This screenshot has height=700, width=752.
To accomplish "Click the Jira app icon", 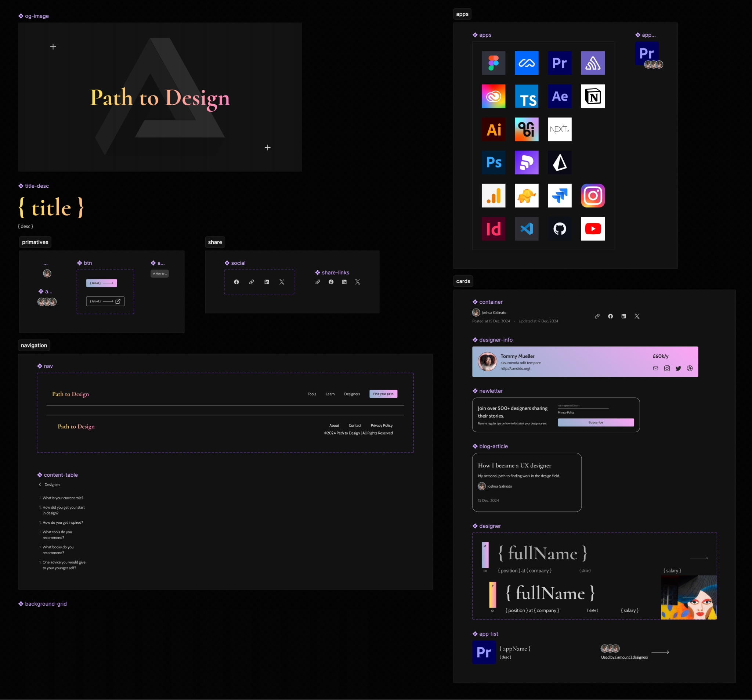I will tap(560, 196).
